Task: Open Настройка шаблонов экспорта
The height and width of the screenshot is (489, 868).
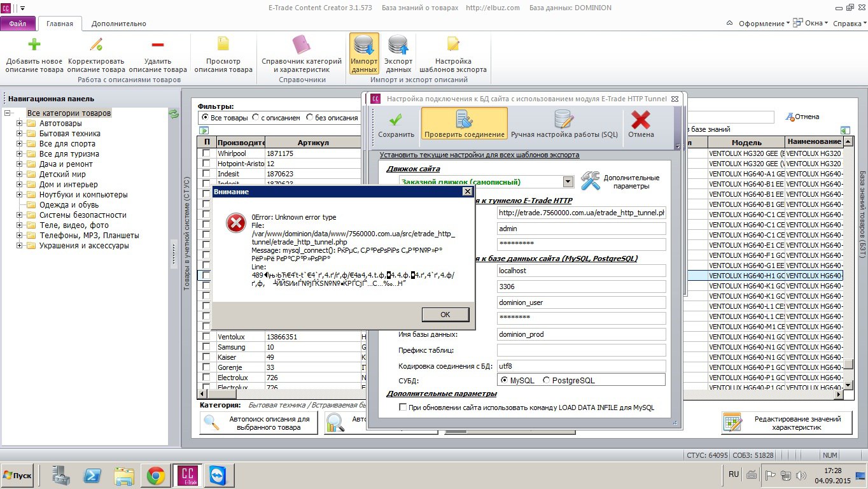Action: tap(453, 55)
